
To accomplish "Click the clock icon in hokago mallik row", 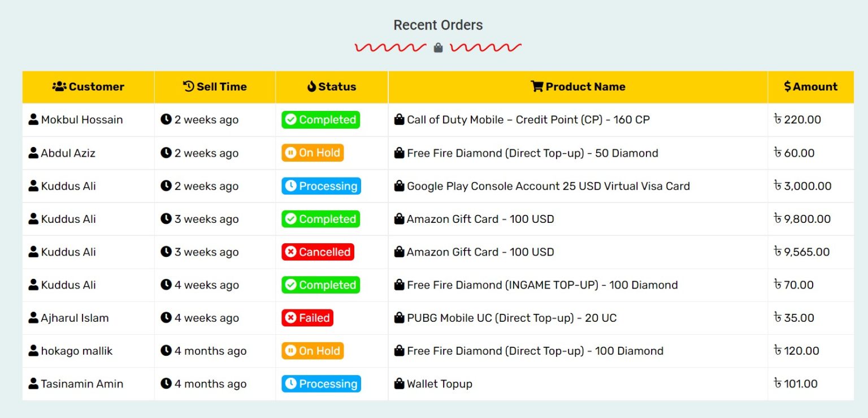I will [x=166, y=351].
